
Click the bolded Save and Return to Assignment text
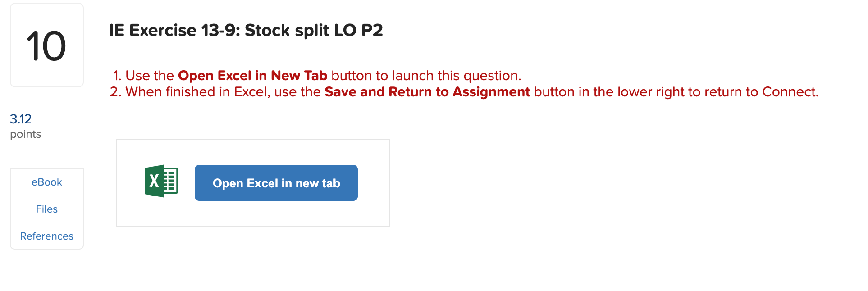tap(427, 91)
